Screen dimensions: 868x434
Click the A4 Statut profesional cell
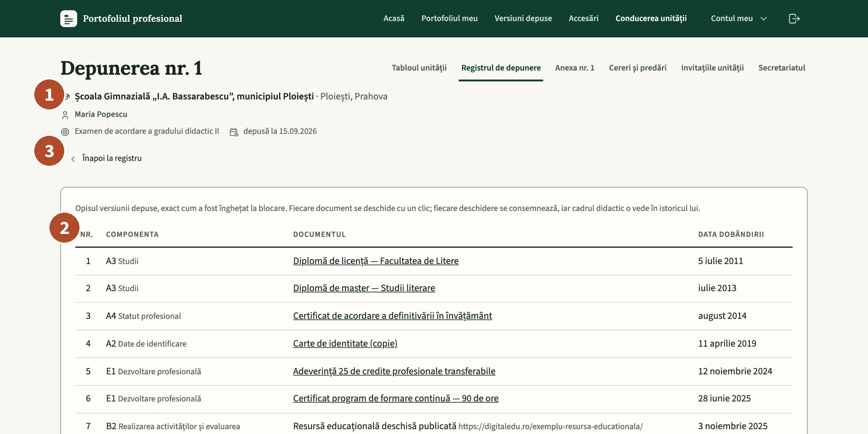point(144,316)
